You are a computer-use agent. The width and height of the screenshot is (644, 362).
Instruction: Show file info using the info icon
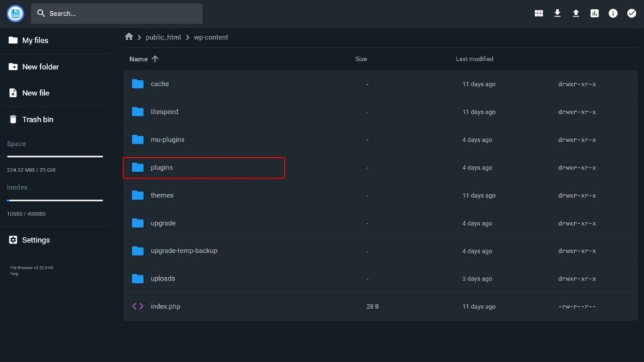coord(613,13)
